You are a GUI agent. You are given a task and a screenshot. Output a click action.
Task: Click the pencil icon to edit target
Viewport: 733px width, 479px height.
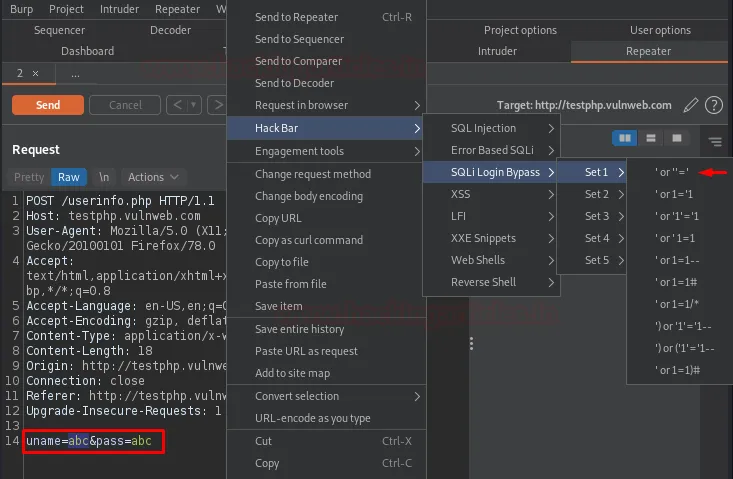pos(690,105)
